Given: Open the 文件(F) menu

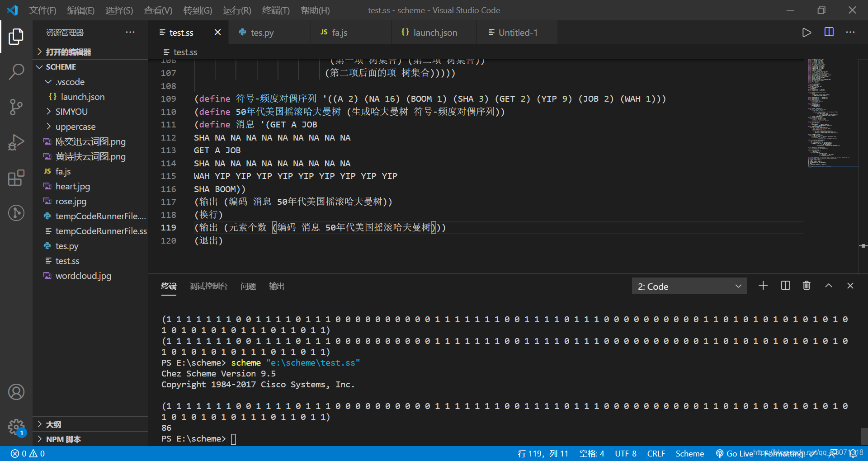Looking at the screenshot, I should coord(43,10).
